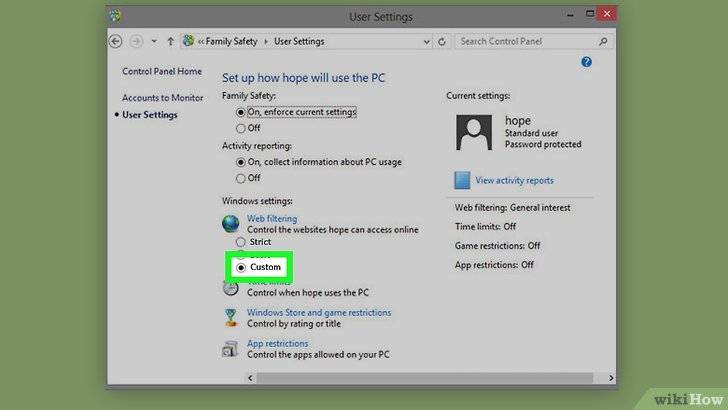The image size is (728, 410).
Task: Open Accounts to Monitor in the sidebar
Action: [x=162, y=98]
